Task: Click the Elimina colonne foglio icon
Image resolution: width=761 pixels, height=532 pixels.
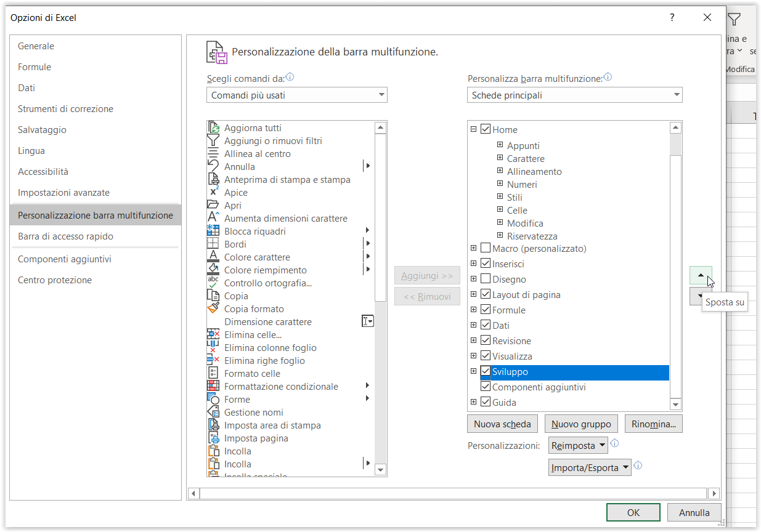Action: point(213,347)
